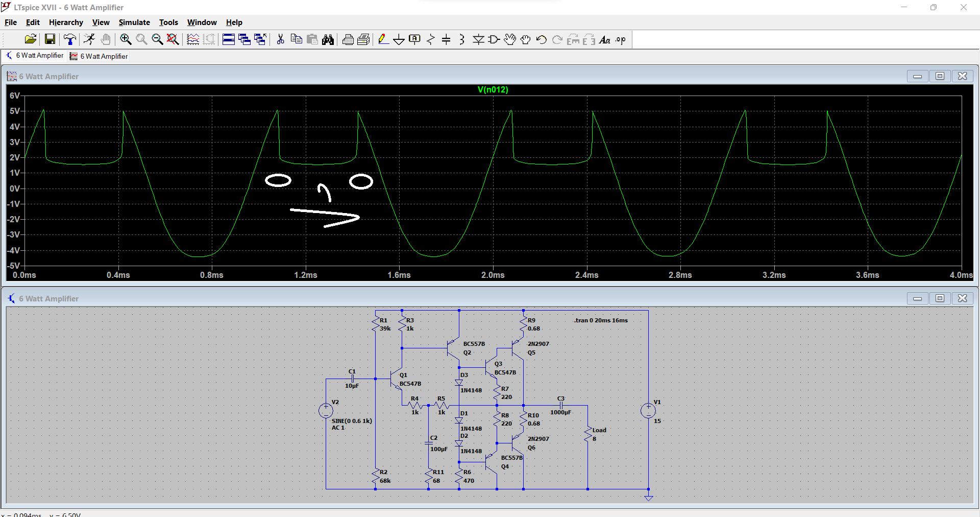Click the V1 voltage source symbol
This screenshot has width=980, height=517.
click(648, 410)
